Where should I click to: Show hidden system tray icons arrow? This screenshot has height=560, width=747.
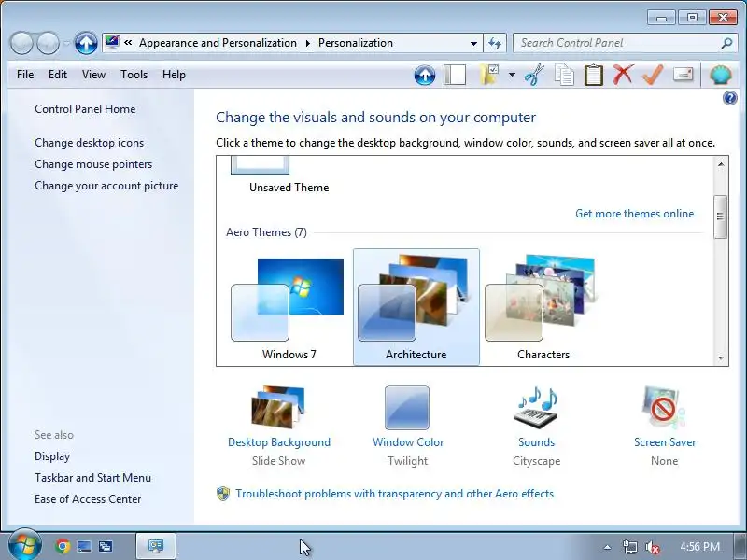(607, 547)
